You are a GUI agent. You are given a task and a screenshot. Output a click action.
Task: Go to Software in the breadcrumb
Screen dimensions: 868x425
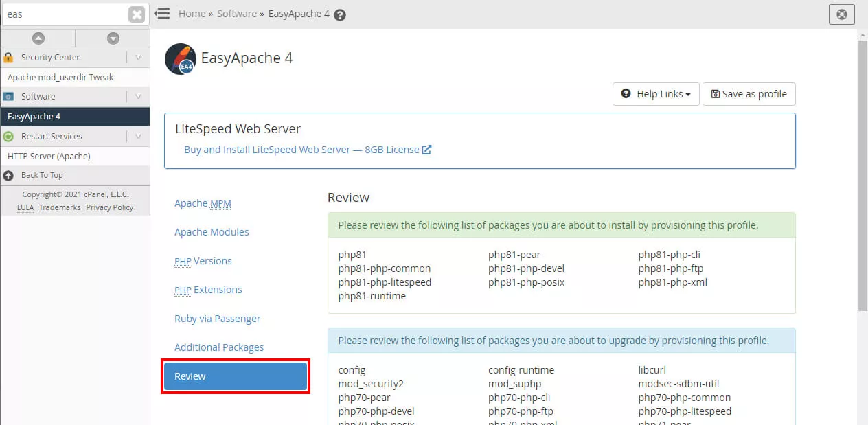point(237,14)
